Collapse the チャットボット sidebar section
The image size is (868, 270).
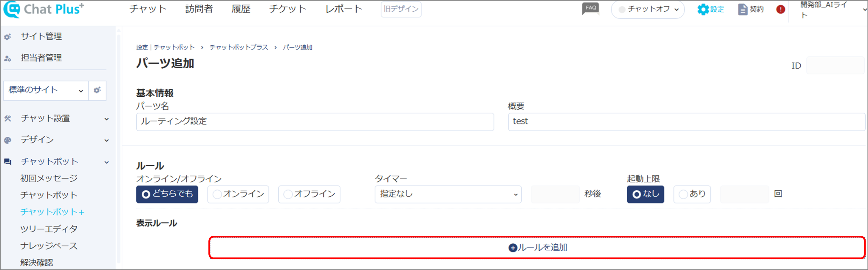[106, 162]
